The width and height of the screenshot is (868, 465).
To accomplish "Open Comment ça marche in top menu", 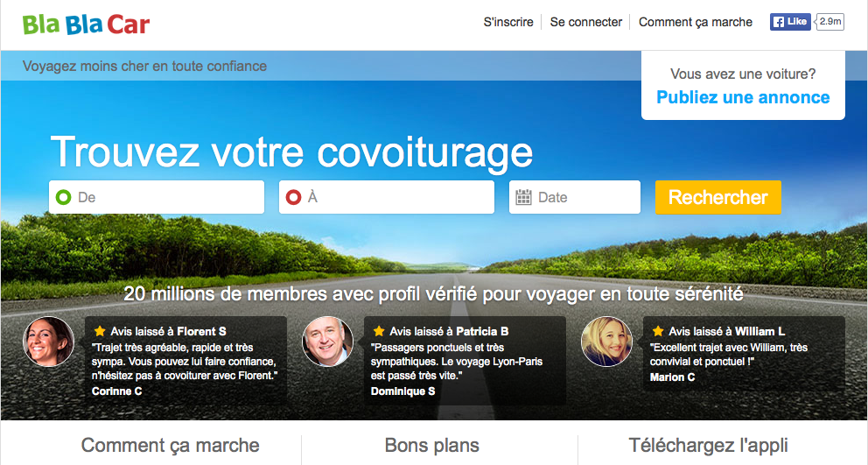I will click(x=696, y=22).
